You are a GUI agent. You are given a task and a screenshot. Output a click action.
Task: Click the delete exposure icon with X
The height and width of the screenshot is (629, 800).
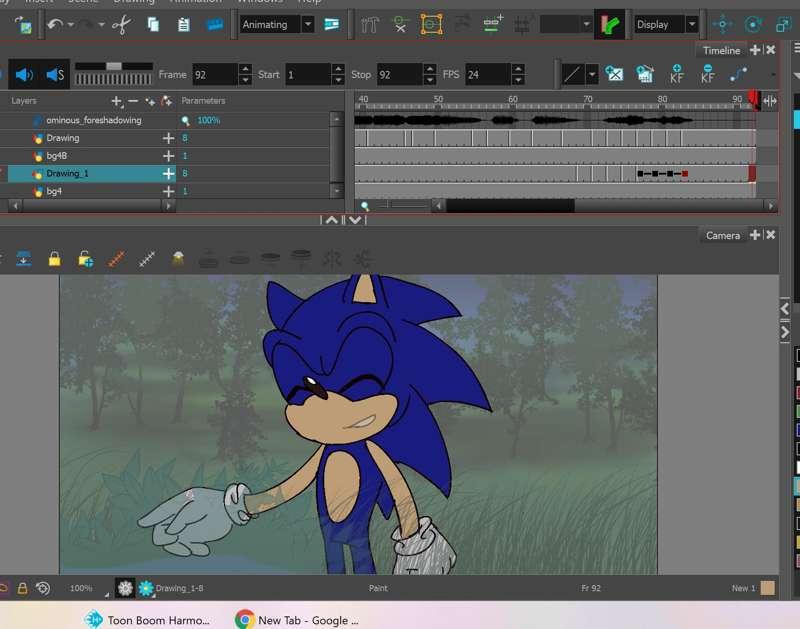614,74
